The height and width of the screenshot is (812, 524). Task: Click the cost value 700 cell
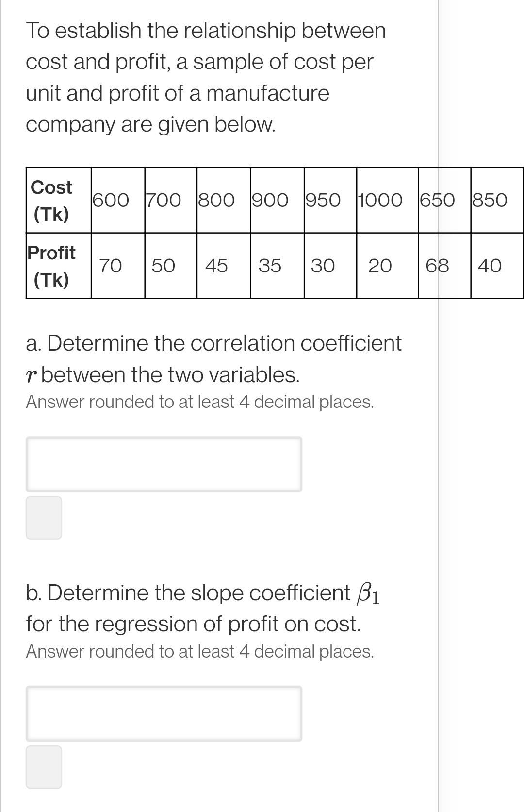tap(171, 200)
